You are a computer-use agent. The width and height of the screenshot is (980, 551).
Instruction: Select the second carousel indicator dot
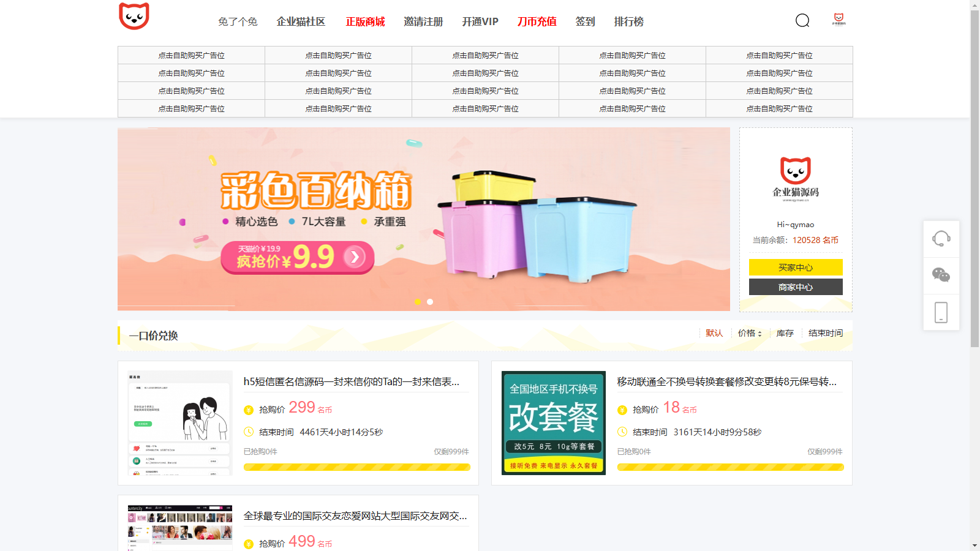pyautogui.click(x=429, y=301)
